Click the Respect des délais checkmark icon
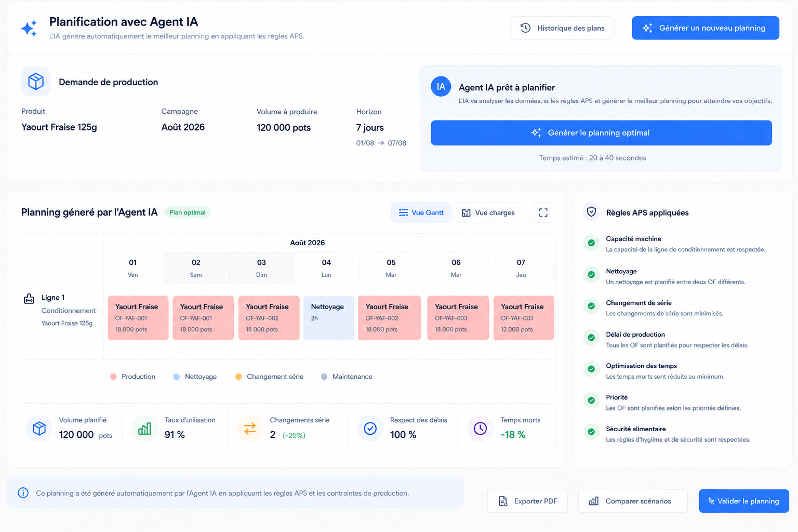 [x=370, y=429]
